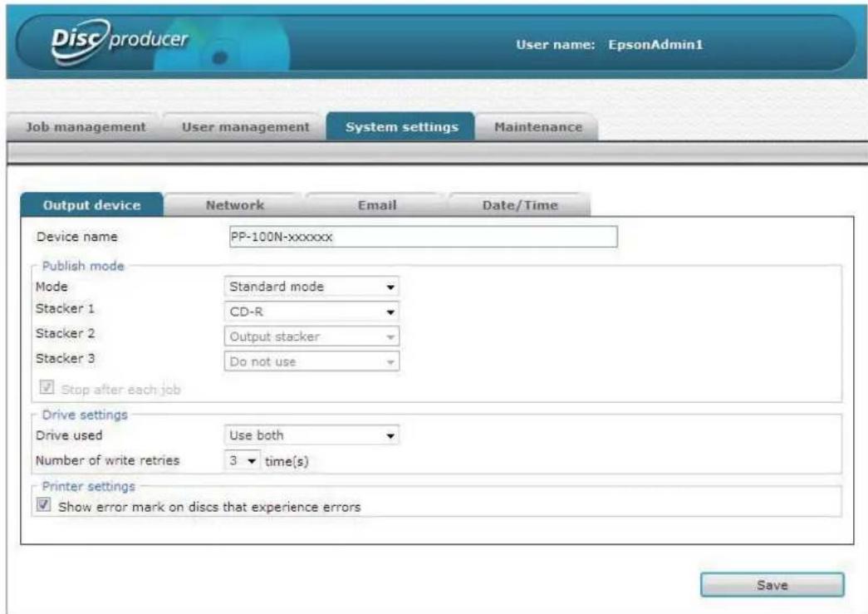
Task: Open the Maintenance tab
Action: (x=538, y=127)
